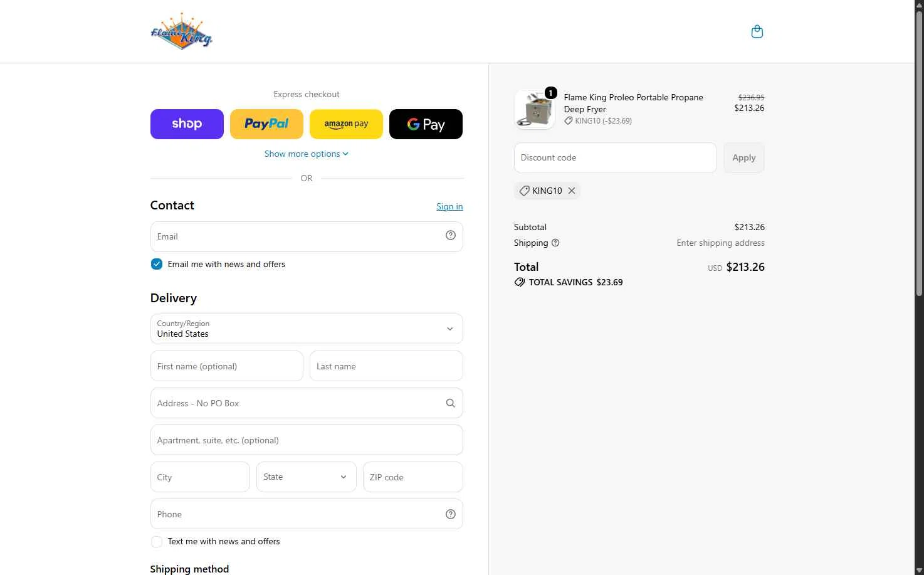Uncheck Email me with news and offers
The image size is (924, 575).
(x=157, y=264)
